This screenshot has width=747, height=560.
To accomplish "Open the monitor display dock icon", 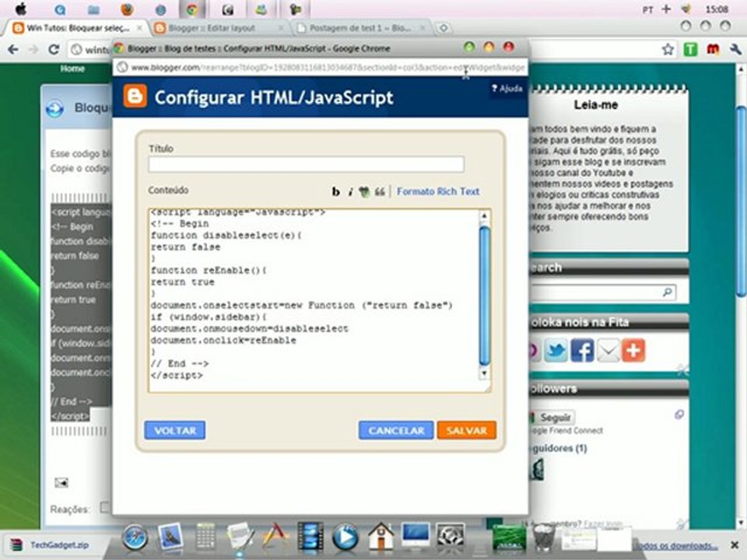I will pyautogui.click(x=416, y=537).
